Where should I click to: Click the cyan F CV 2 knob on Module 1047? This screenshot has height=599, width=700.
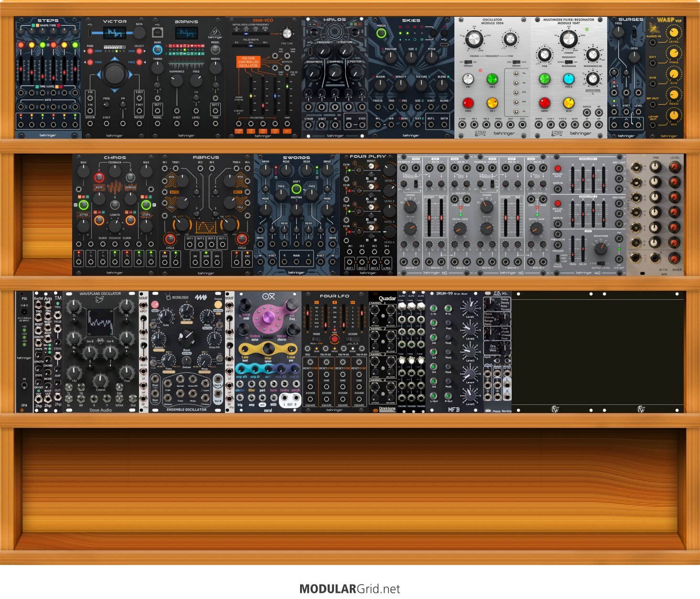click(x=569, y=79)
